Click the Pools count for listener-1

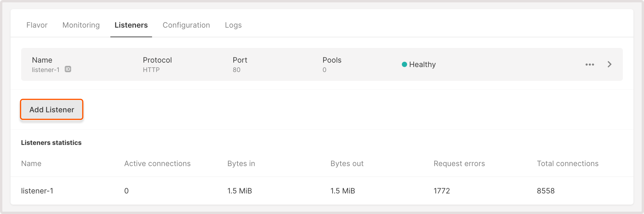pos(324,70)
